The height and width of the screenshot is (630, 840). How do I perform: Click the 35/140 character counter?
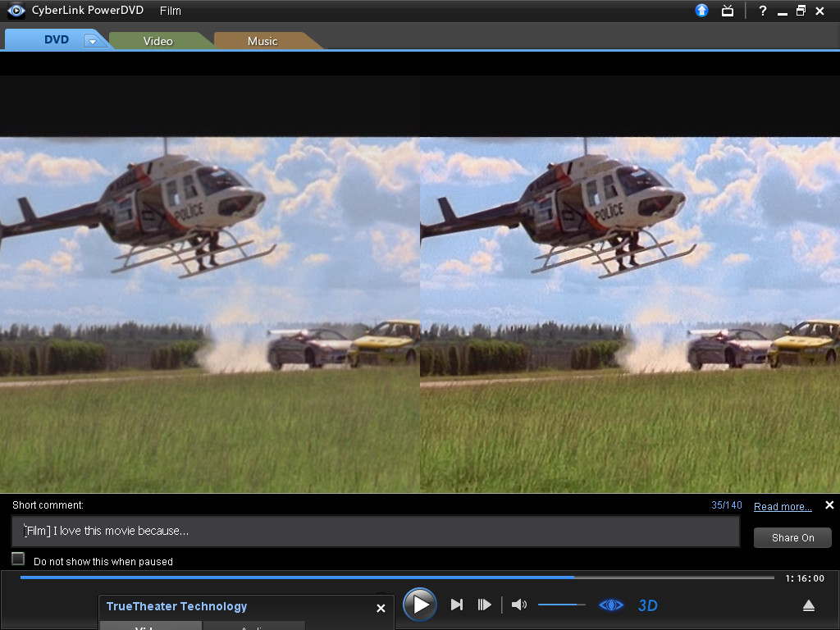pyautogui.click(x=727, y=505)
